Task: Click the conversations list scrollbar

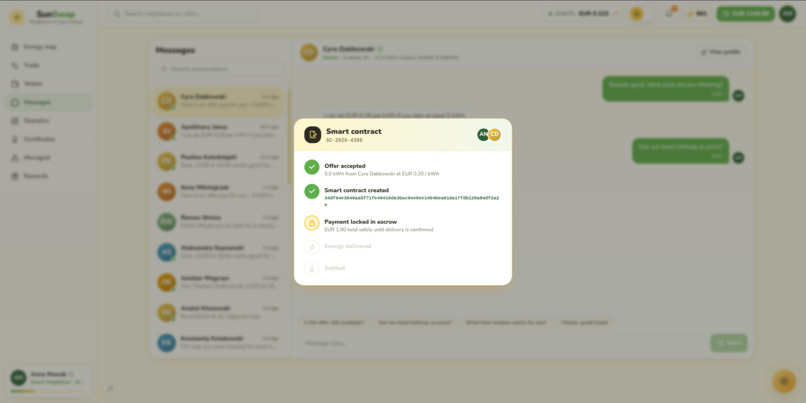Action: click(x=289, y=136)
